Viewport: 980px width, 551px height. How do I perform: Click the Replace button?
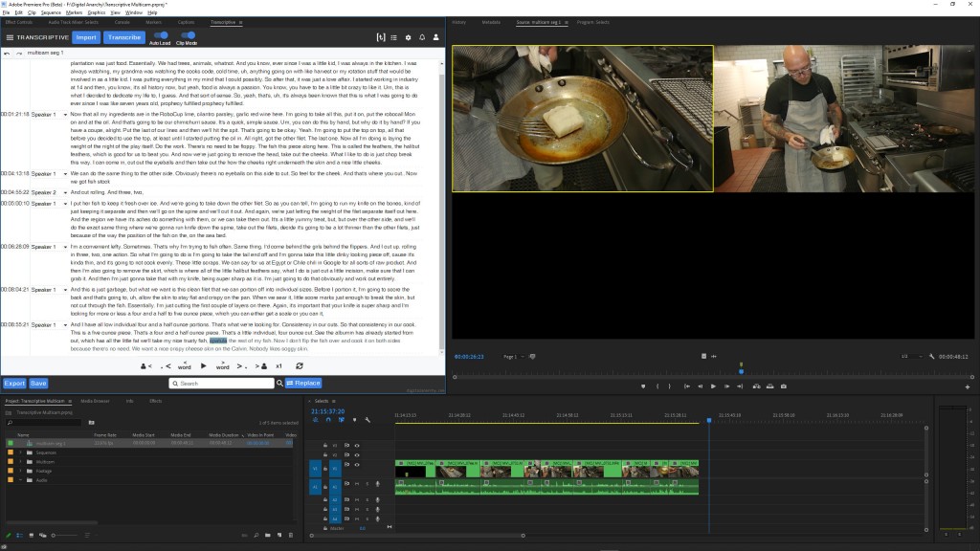point(303,383)
